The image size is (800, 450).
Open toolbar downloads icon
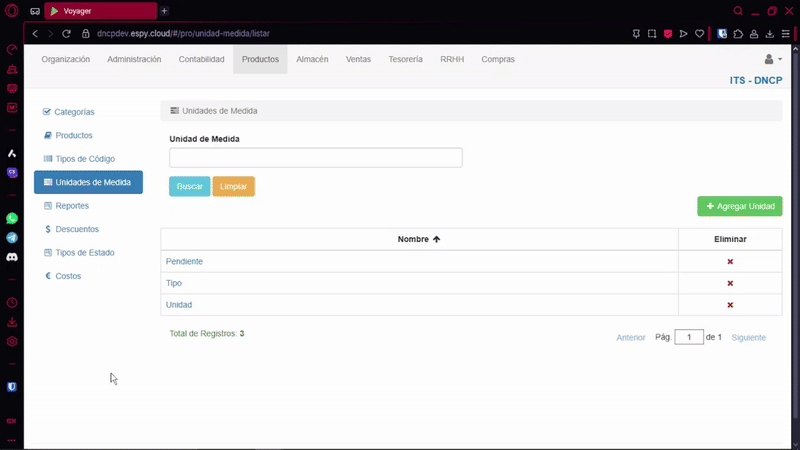click(770, 34)
